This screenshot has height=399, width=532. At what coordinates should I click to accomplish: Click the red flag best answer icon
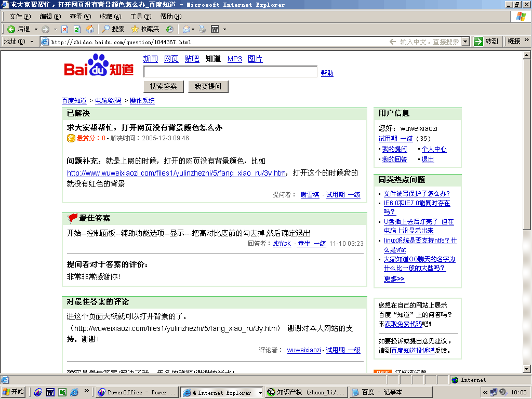pos(72,218)
